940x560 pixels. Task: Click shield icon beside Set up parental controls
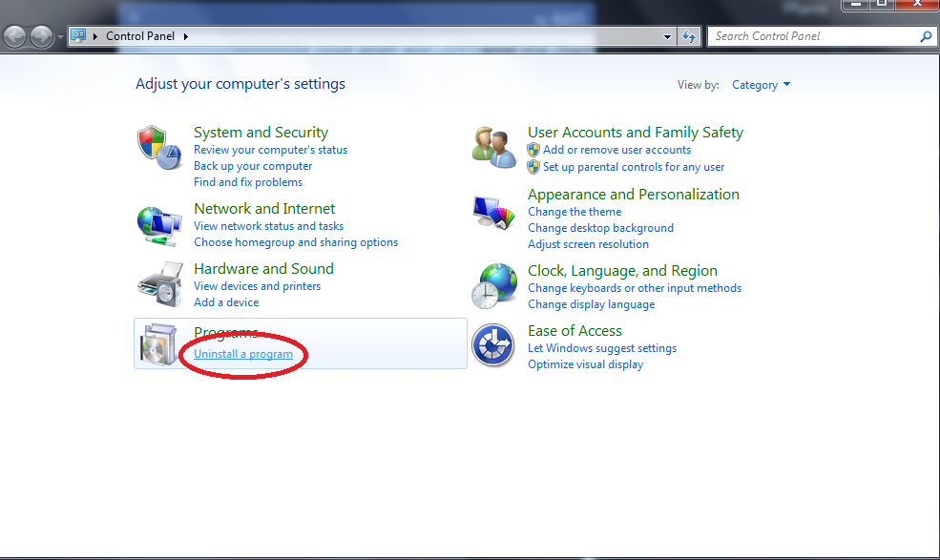pyautogui.click(x=533, y=167)
